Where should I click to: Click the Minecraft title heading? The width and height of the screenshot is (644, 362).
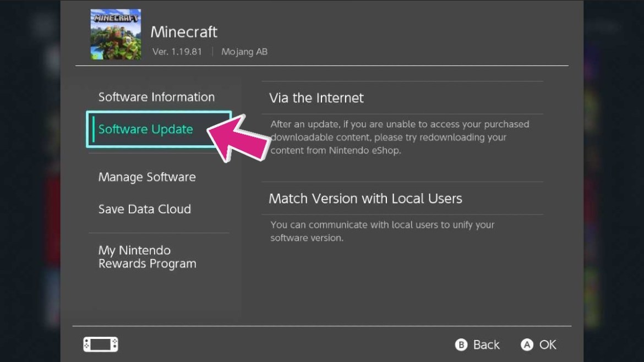coord(184,32)
